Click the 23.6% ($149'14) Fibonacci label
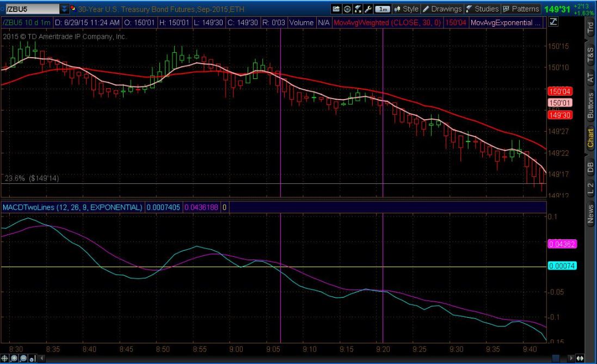Screen dimensions: 597x364 (x=32, y=178)
